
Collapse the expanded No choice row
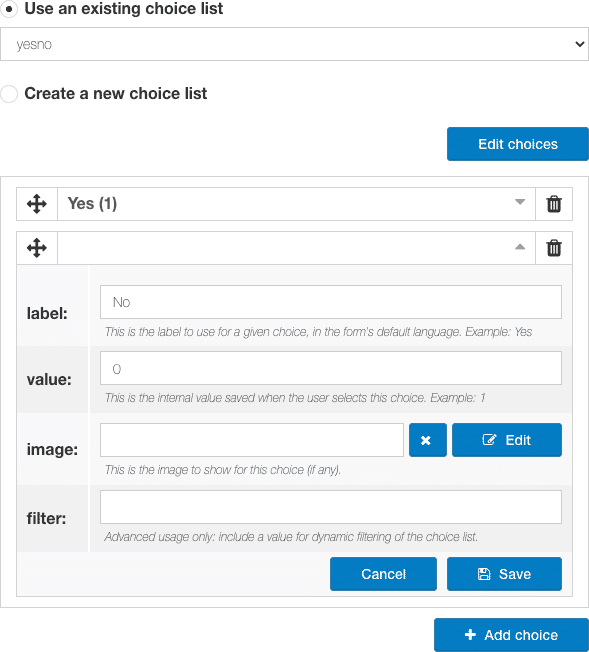tap(520, 247)
